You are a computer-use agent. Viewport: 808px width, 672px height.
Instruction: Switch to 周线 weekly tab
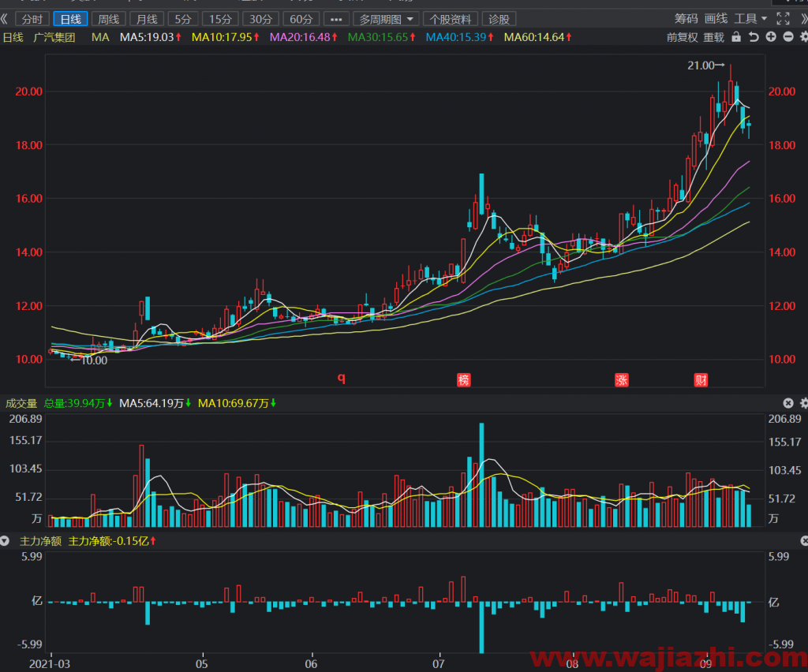(x=109, y=20)
